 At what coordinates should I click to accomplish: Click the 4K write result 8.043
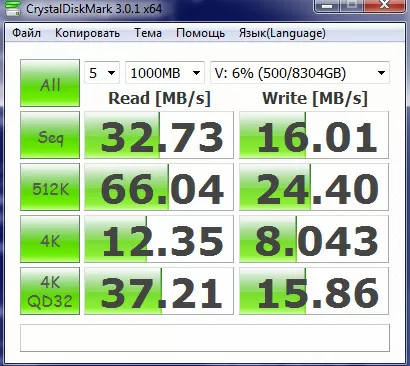click(314, 239)
